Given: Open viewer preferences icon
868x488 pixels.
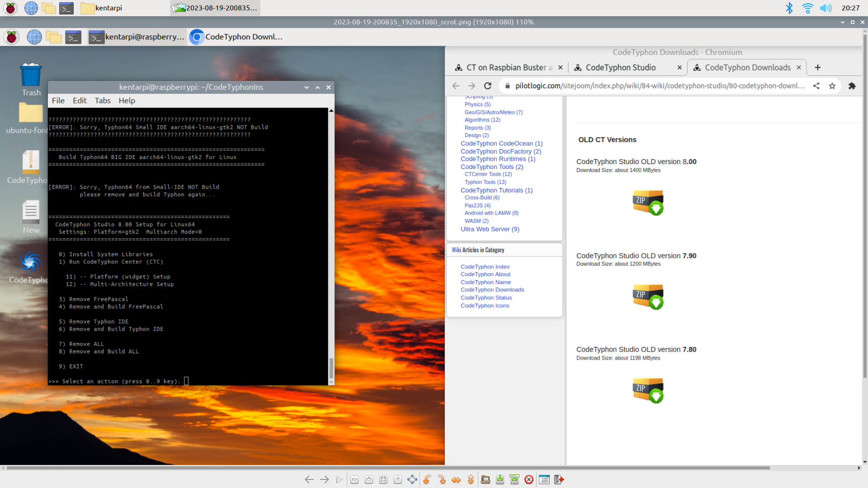Looking at the screenshot, I should coord(544,479).
